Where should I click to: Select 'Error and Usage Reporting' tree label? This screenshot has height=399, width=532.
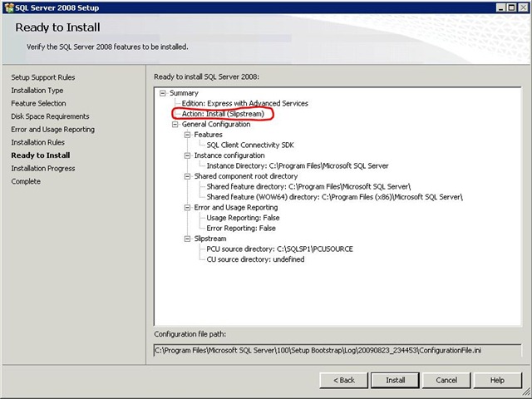tap(236, 207)
